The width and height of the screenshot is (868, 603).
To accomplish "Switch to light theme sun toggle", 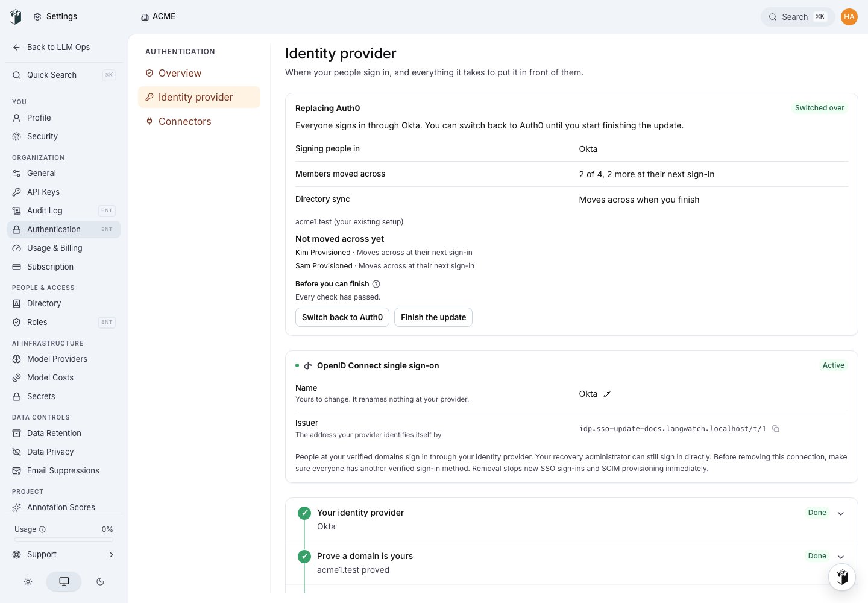I will (x=28, y=582).
